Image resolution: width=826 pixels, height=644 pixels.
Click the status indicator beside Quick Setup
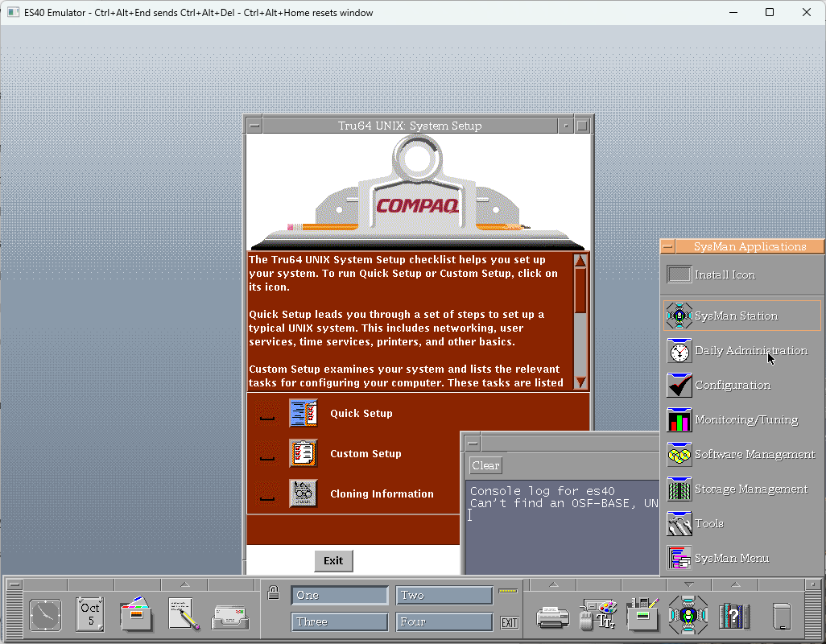pyautogui.click(x=267, y=413)
